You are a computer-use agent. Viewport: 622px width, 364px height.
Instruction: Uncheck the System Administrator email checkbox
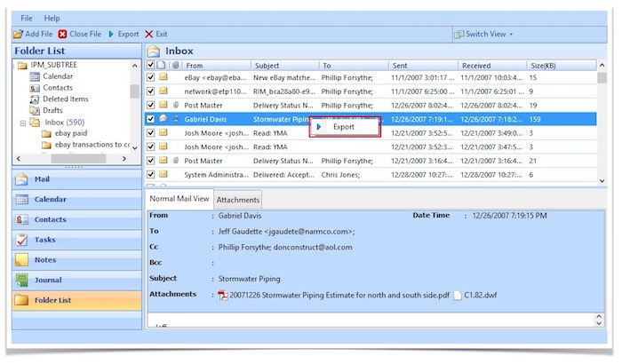click(151, 175)
